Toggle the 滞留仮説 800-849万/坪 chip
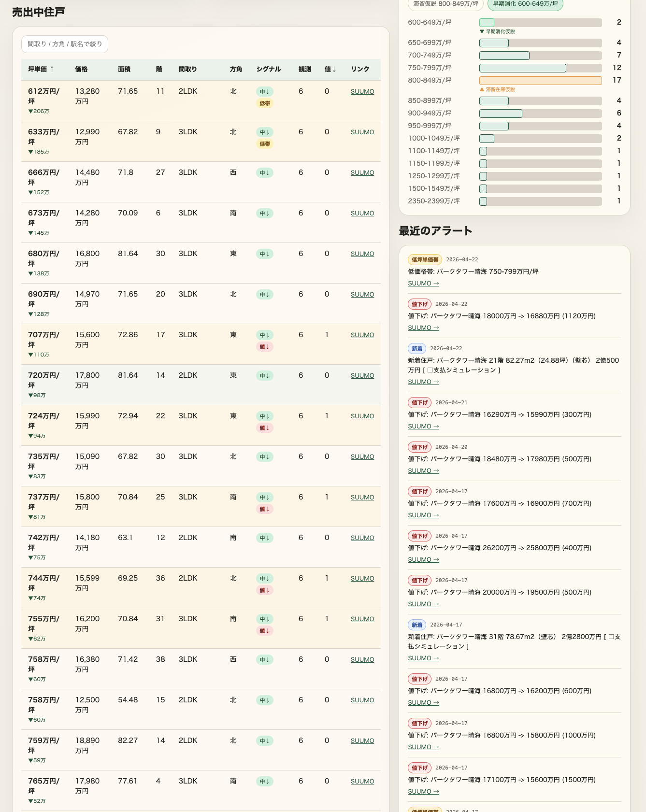This screenshot has height=812, width=646. pos(445,4)
